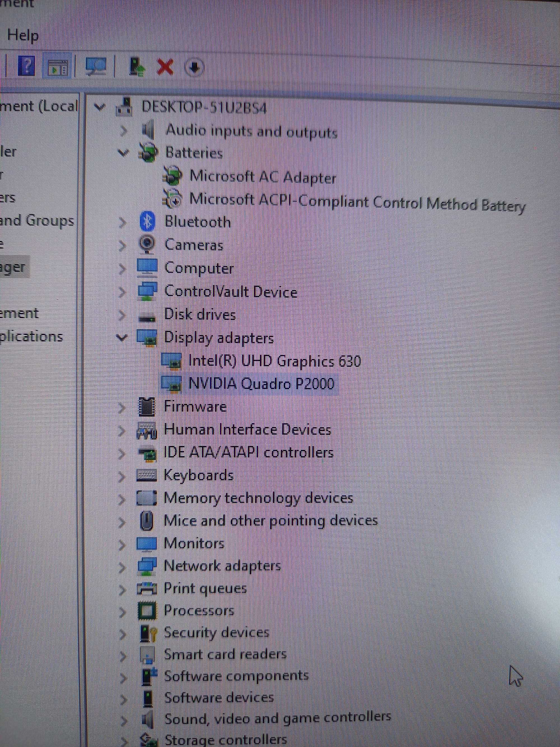
Task: Click the Bluetooth logo icon
Action: (147, 221)
